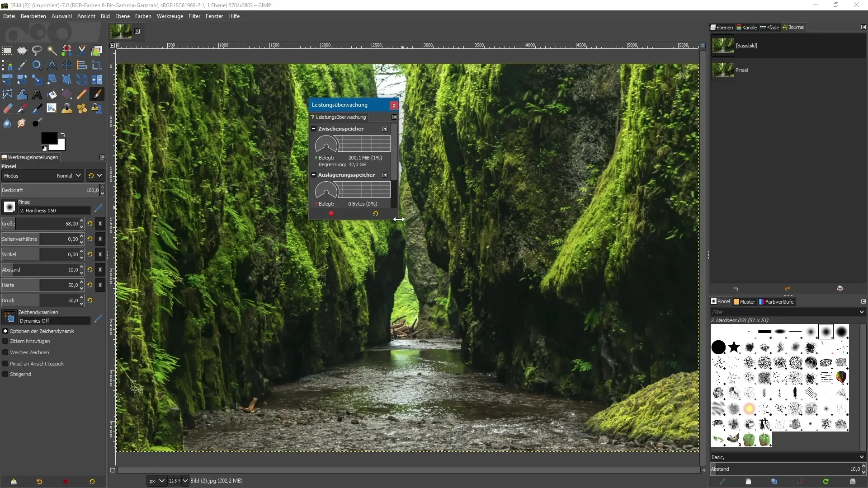868x488 pixels.
Task: Select the Color Picker tool
Action: [x=22, y=66]
